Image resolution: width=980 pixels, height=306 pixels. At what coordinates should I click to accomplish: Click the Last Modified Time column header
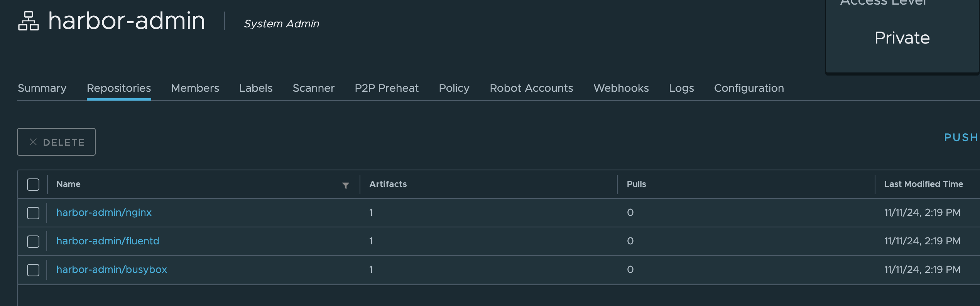923,184
